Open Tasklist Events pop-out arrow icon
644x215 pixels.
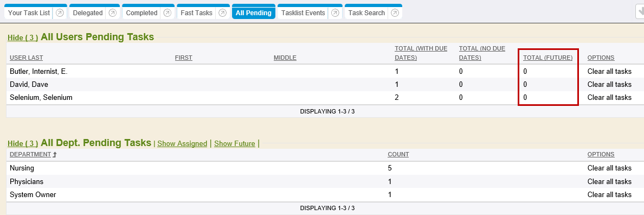point(334,12)
